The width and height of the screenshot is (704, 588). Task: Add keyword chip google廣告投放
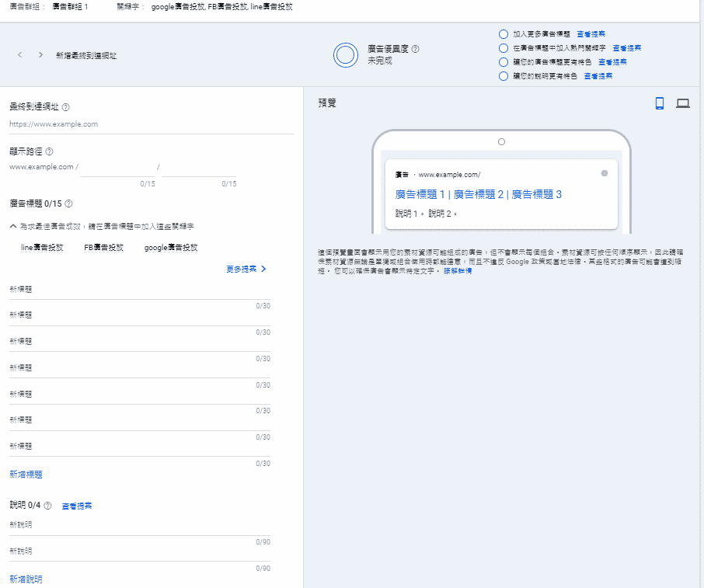(x=171, y=247)
